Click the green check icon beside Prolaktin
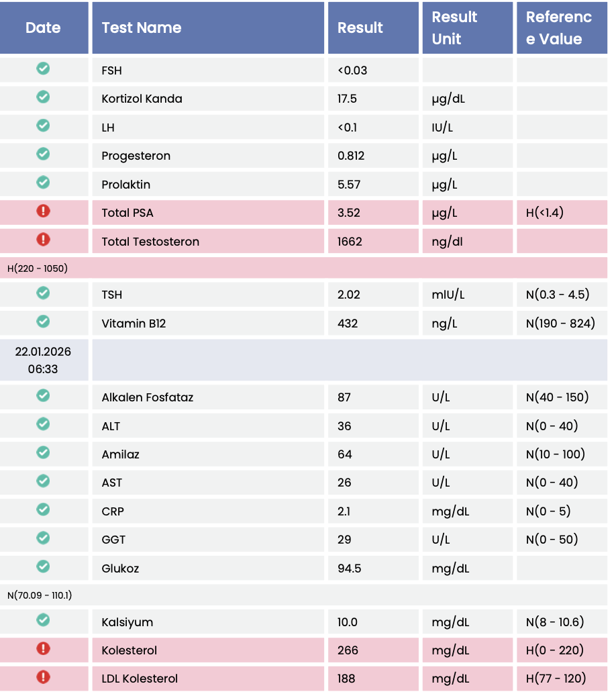Screen dimensions: 616x694 pos(43,183)
